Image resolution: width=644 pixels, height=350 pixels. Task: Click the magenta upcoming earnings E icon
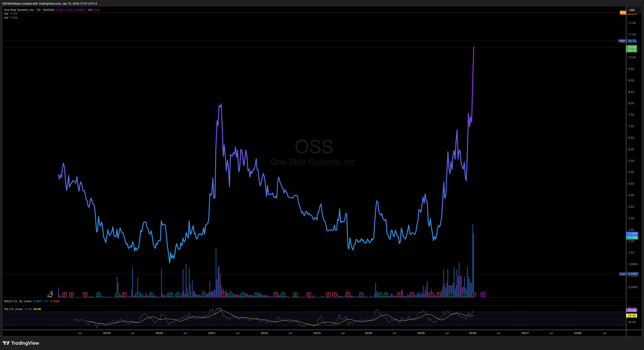coord(483,294)
